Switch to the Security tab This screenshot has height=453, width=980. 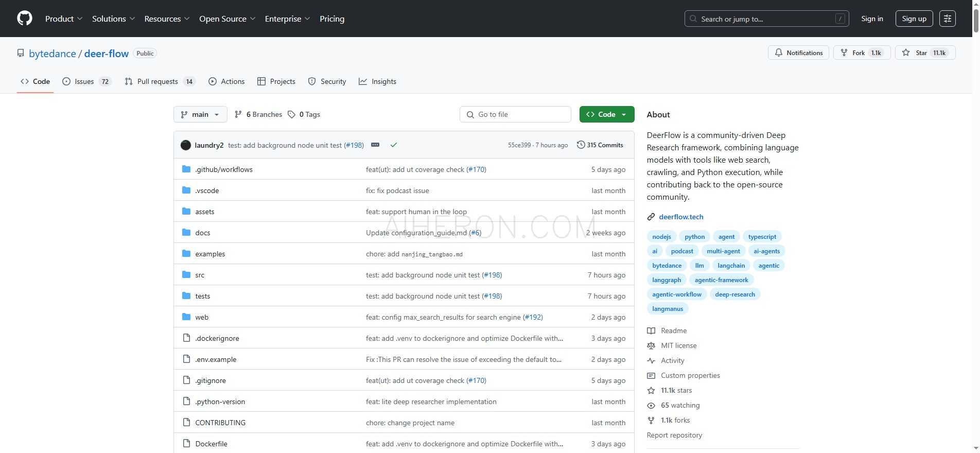point(327,81)
